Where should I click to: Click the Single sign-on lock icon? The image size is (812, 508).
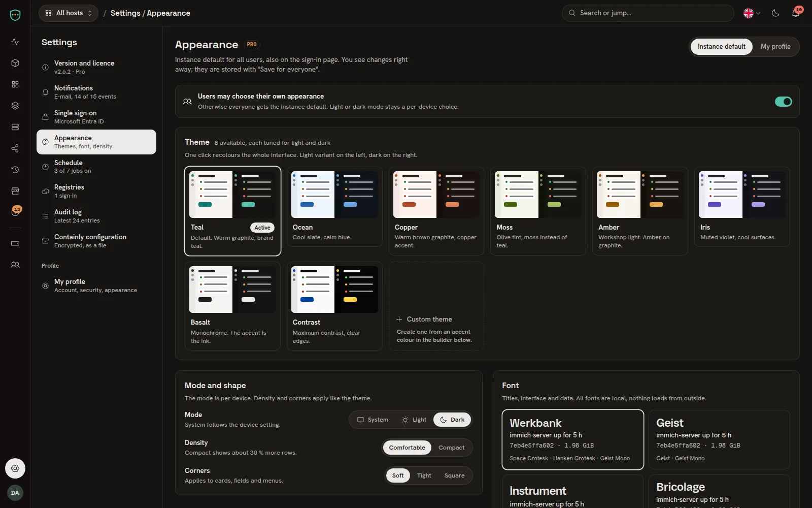tap(45, 117)
